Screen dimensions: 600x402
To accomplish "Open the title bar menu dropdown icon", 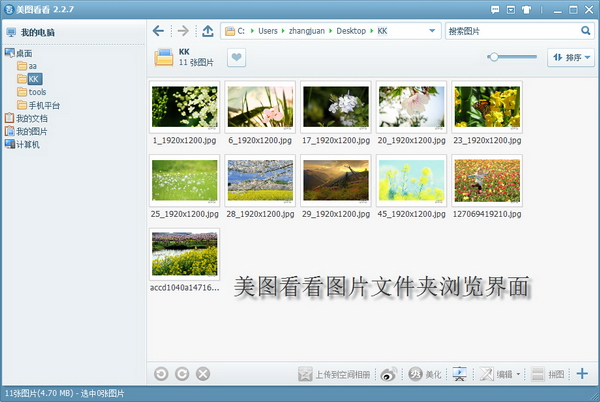I will (x=511, y=10).
